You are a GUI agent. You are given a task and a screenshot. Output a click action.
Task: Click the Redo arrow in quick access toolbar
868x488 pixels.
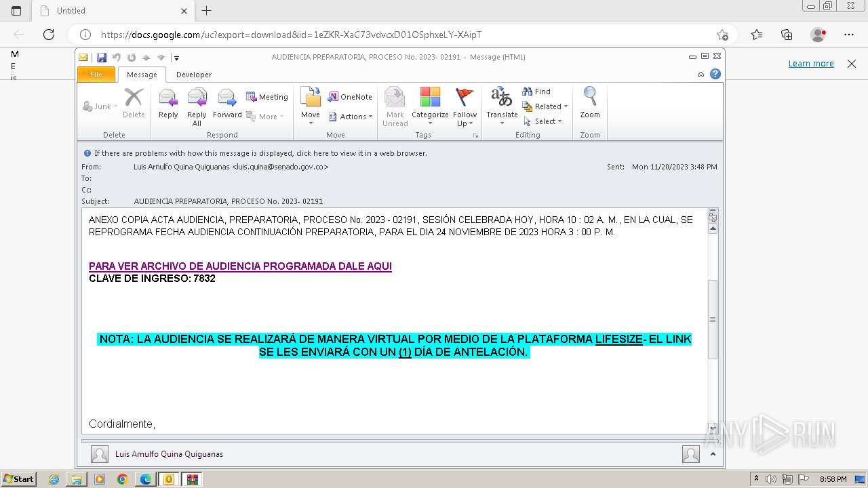coord(132,58)
